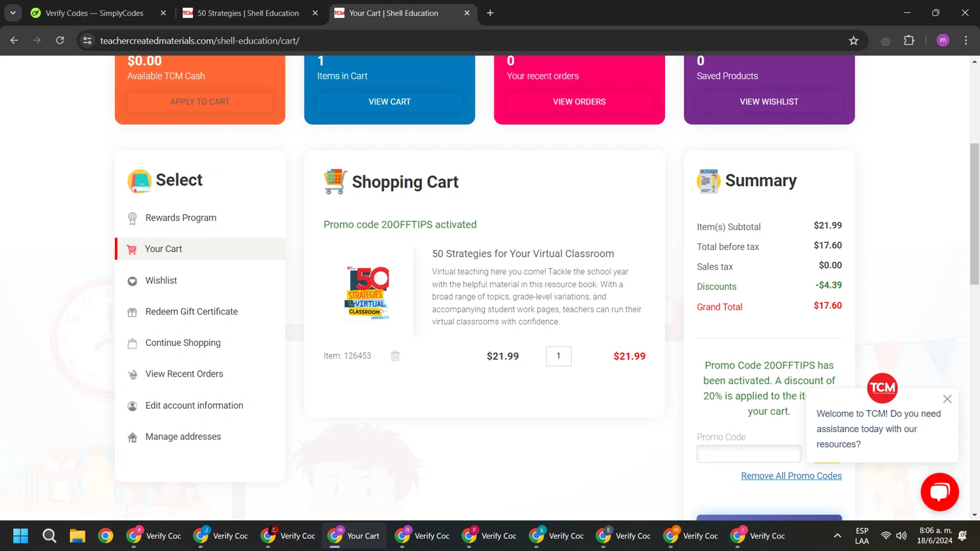980x551 pixels.
Task: Click the VIEW WISHLIST button
Action: tap(769, 102)
